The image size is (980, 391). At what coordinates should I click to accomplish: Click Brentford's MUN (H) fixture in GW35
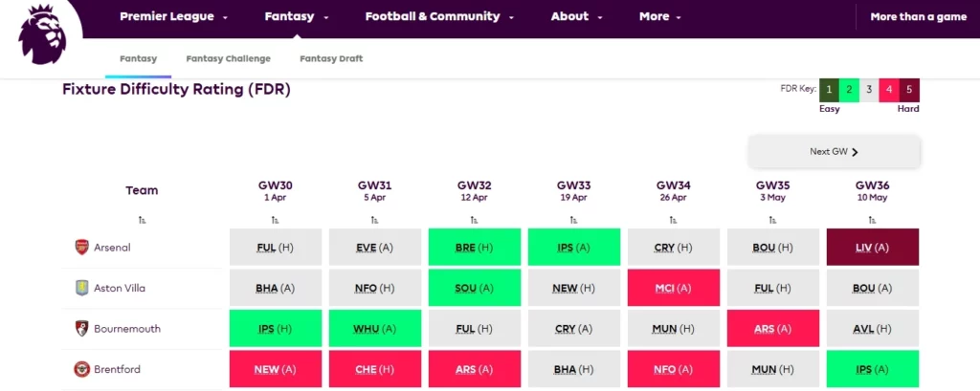[x=772, y=369]
